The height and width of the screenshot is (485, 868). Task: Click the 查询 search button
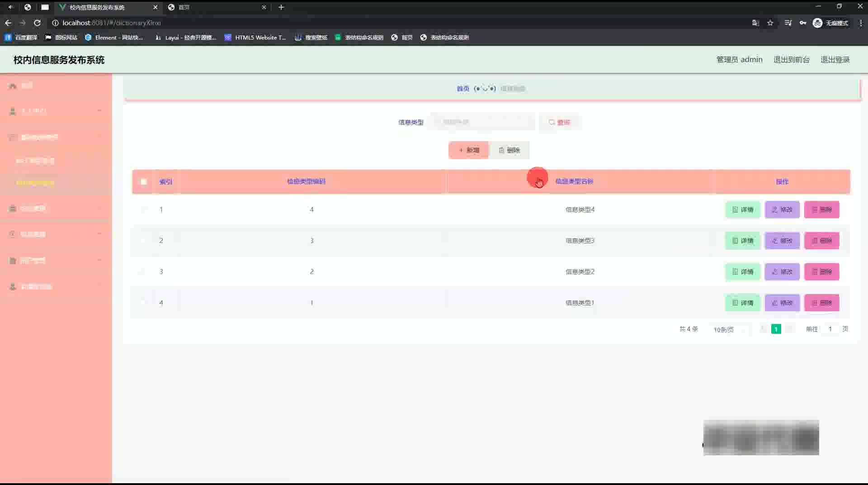[559, 122]
